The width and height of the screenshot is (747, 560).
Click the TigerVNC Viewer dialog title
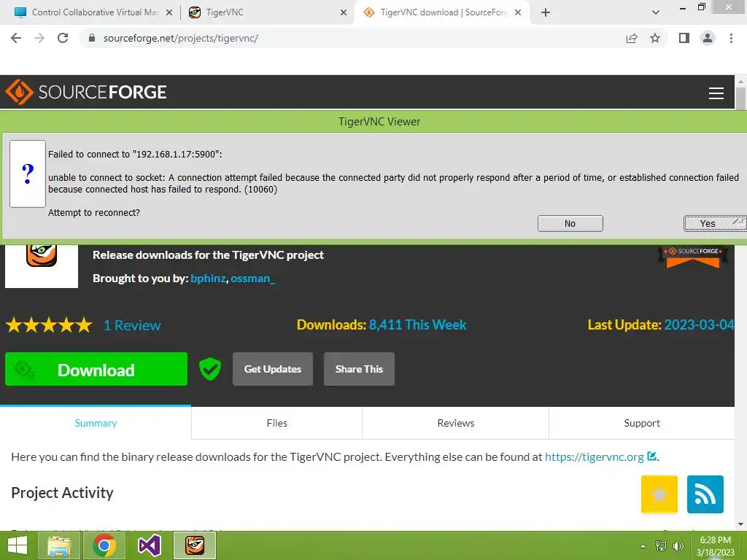(379, 122)
